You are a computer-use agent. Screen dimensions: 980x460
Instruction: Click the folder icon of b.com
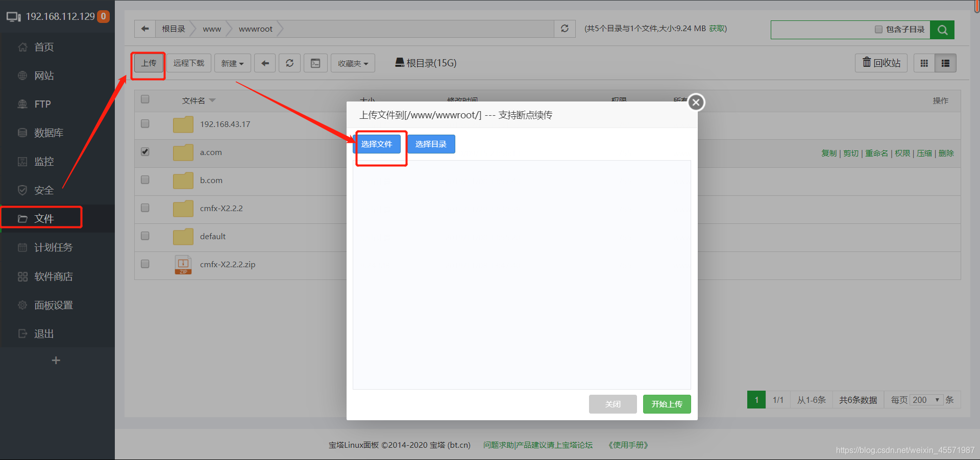click(183, 181)
